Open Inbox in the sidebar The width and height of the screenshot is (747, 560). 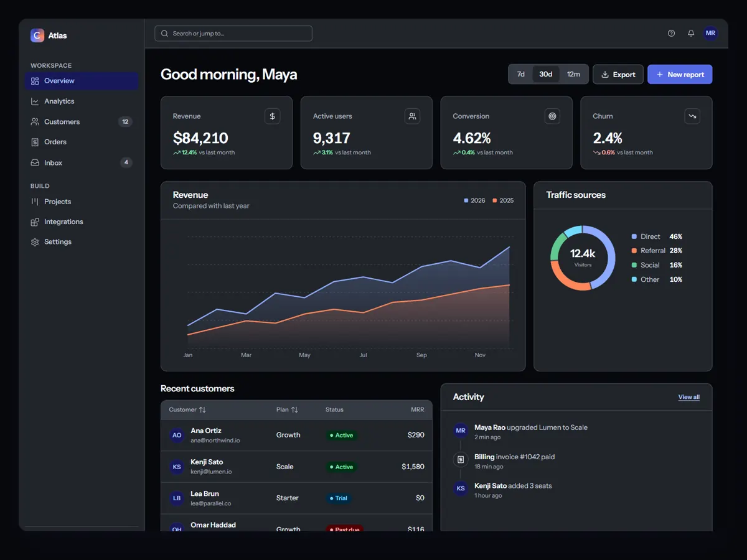pyautogui.click(x=82, y=162)
